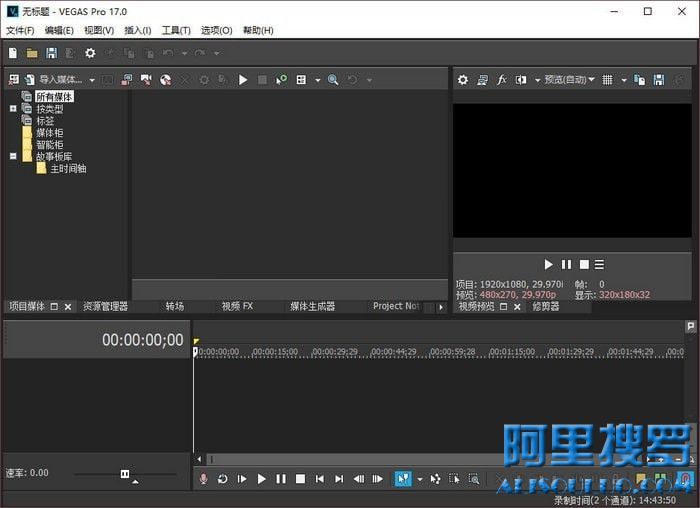The height and width of the screenshot is (508, 700).
Task: Open the 帮助(H) menu
Action: point(258,30)
